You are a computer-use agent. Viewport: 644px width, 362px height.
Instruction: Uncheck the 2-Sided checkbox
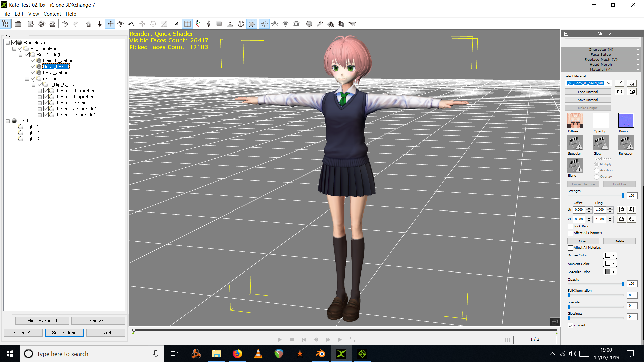pos(570,325)
